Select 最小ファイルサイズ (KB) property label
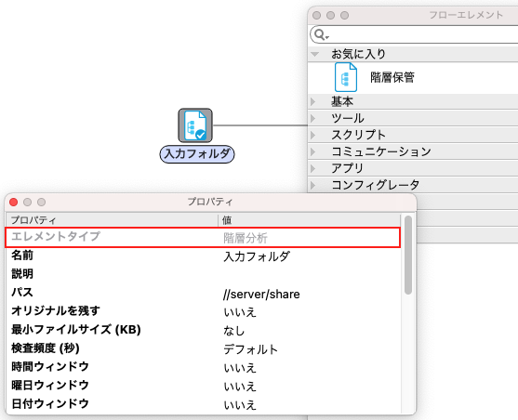Viewport: 518px width, 420px height. click(x=76, y=330)
